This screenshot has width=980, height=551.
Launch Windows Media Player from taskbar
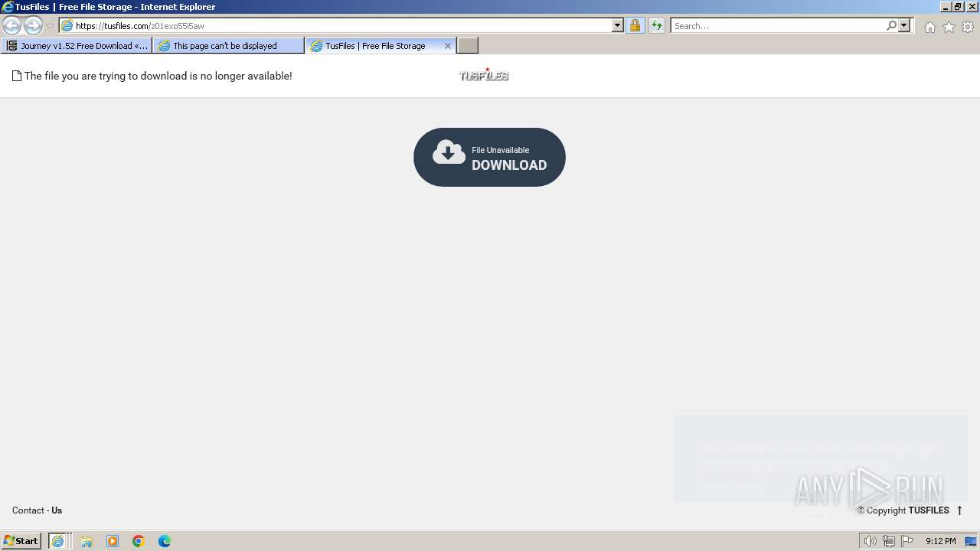point(113,541)
